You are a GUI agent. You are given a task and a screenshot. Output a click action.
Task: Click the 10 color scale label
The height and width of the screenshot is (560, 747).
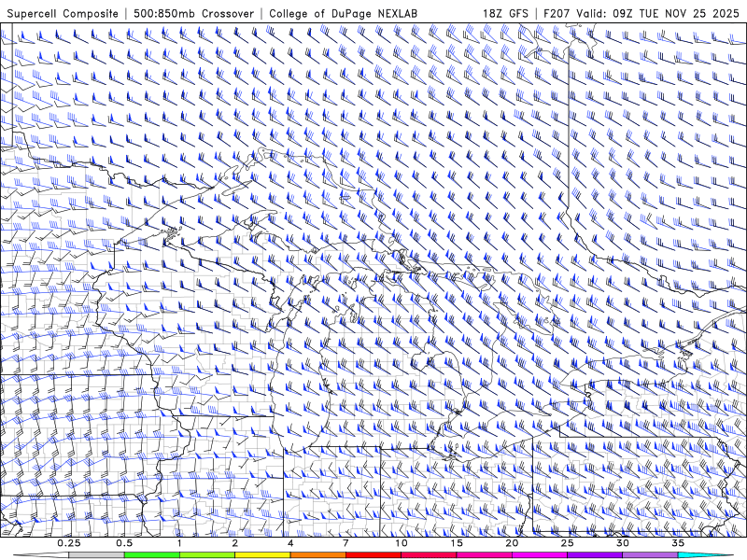point(402,543)
